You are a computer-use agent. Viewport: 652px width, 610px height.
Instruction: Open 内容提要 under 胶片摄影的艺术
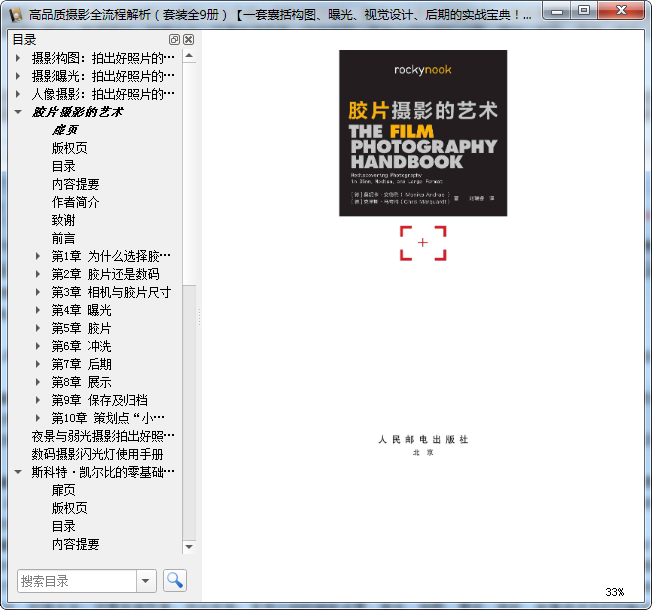point(75,184)
